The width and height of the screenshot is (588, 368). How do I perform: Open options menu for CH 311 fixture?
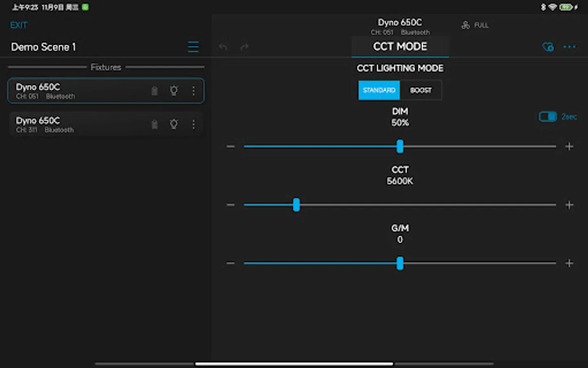(x=194, y=124)
